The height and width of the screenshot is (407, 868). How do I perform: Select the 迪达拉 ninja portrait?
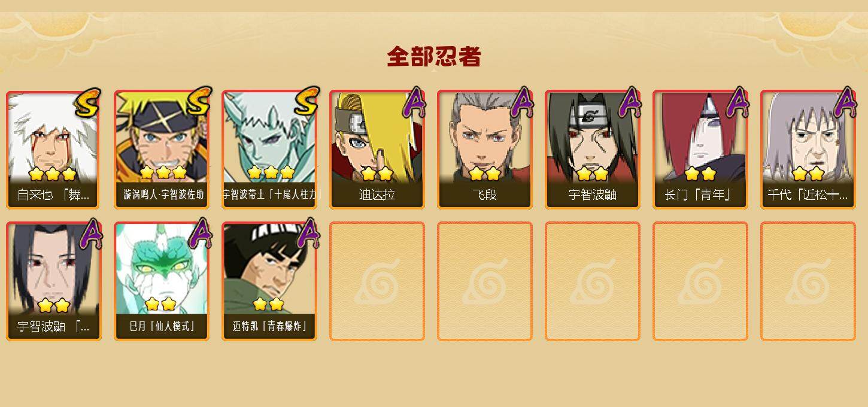(377, 149)
